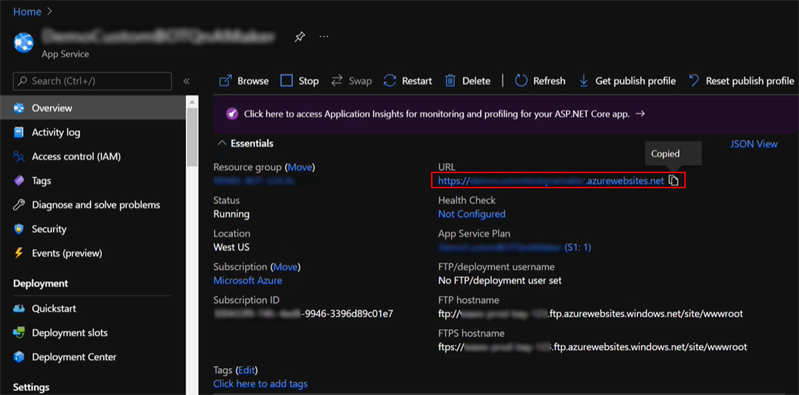Image resolution: width=799 pixels, height=395 pixels.
Task: Restart the App Service
Action: click(408, 81)
